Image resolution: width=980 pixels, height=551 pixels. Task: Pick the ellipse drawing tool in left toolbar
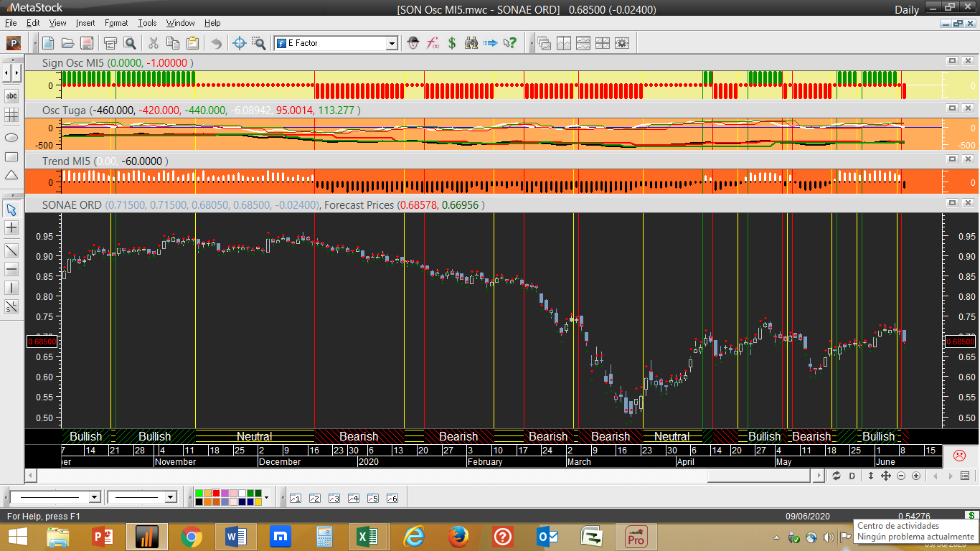11,137
